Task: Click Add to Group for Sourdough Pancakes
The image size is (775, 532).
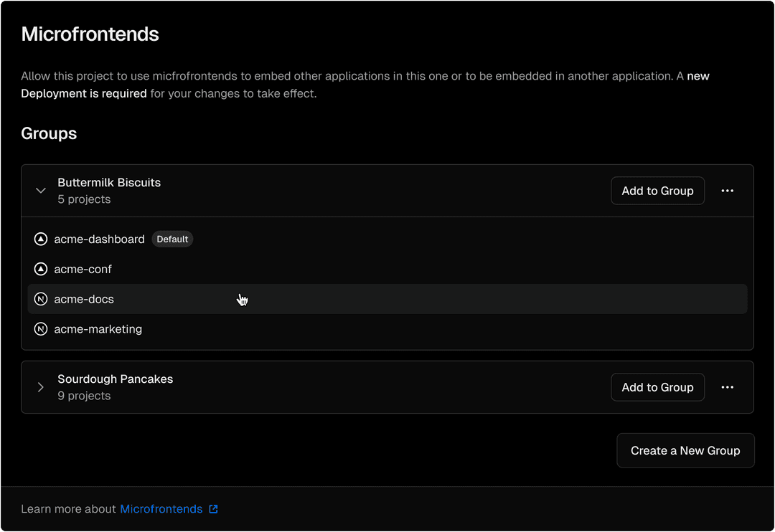Action: pos(657,387)
